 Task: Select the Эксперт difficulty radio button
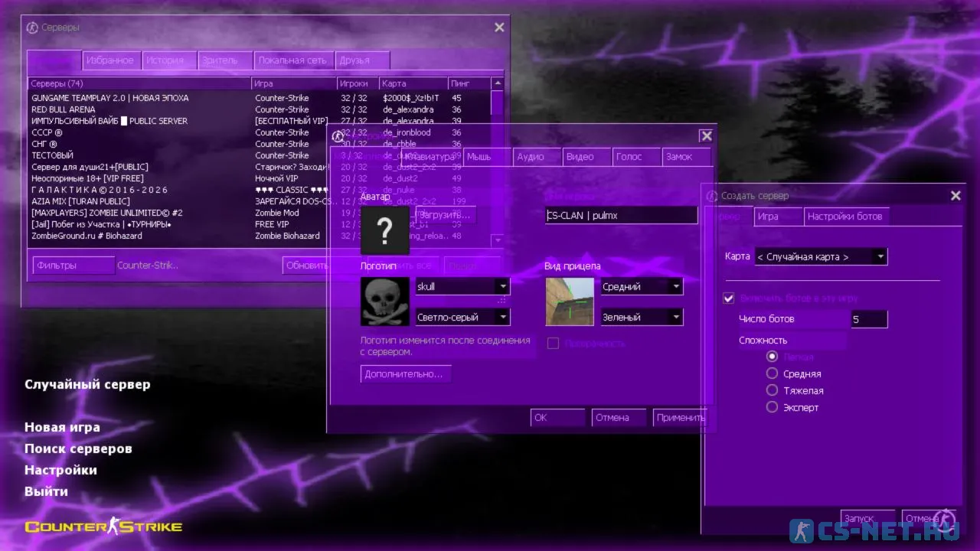pos(772,407)
